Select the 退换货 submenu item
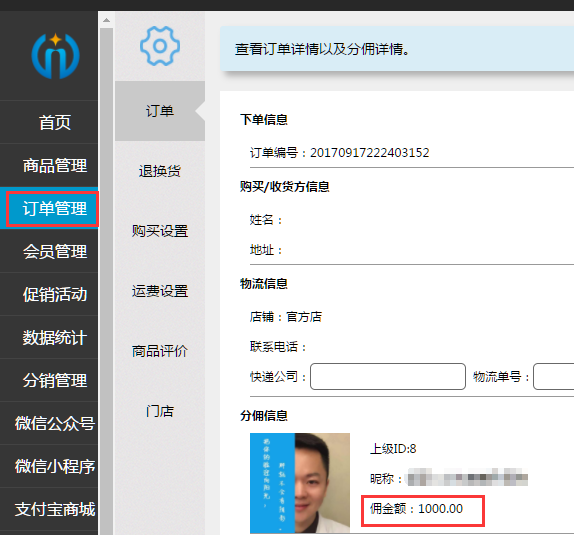The width and height of the screenshot is (574, 535). point(160,171)
